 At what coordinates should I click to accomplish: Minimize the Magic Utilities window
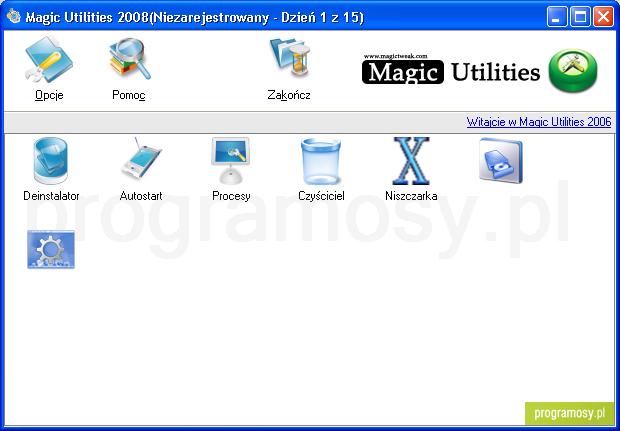pos(557,17)
